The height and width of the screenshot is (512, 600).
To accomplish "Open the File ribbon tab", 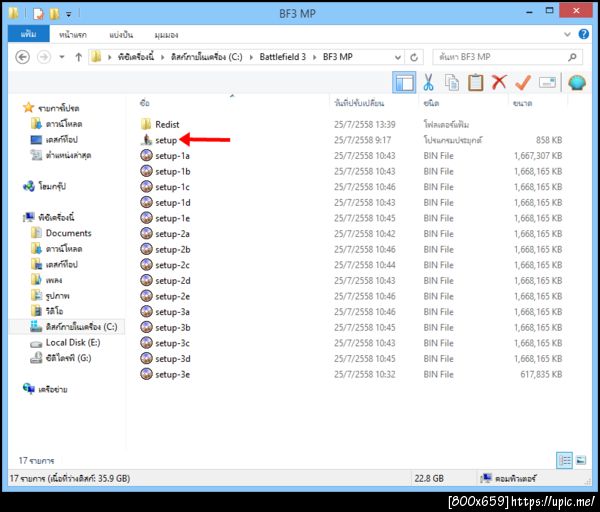I will tap(28, 34).
